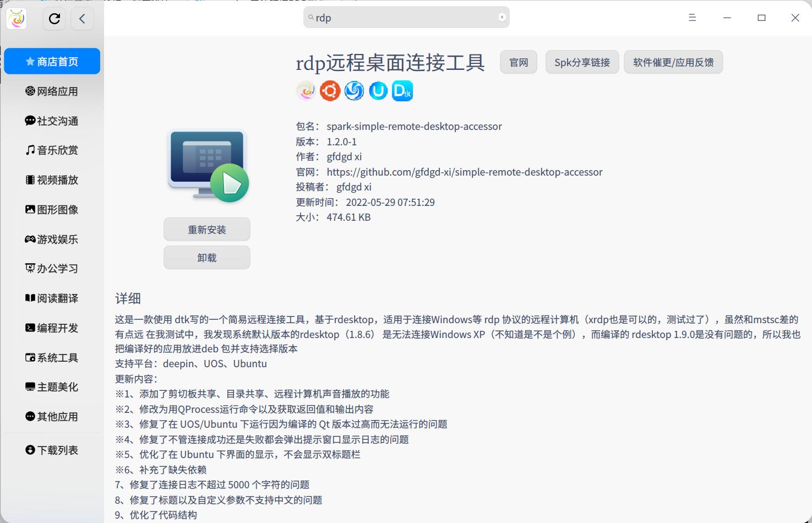Click the Dtk framework badge icon
812x523 pixels.
click(x=402, y=91)
